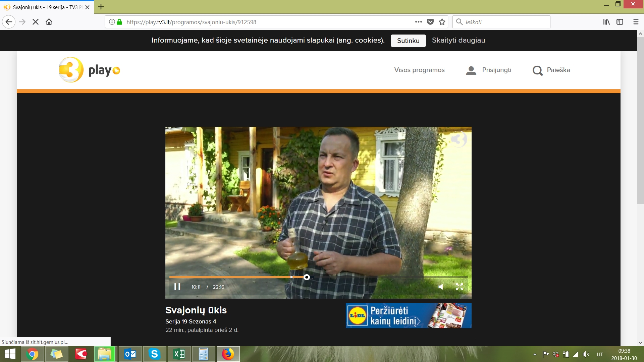
Task: Enter fullscreen video mode
Action: (x=459, y=287)
